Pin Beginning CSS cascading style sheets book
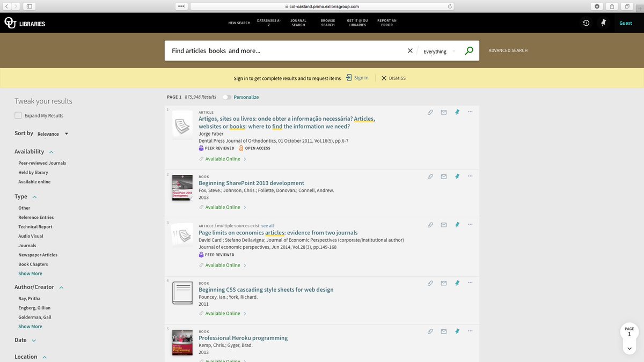644x362 pixels. coord(457,283)
